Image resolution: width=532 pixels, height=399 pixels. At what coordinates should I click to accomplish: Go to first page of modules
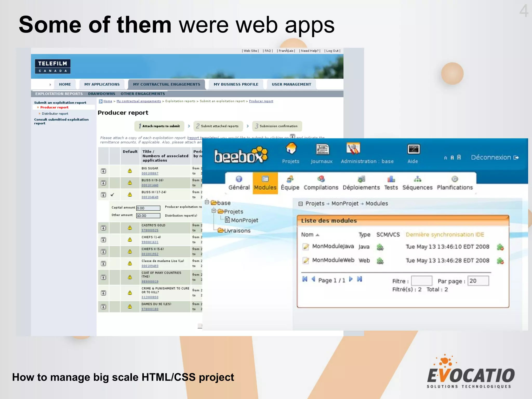(305, 279)
